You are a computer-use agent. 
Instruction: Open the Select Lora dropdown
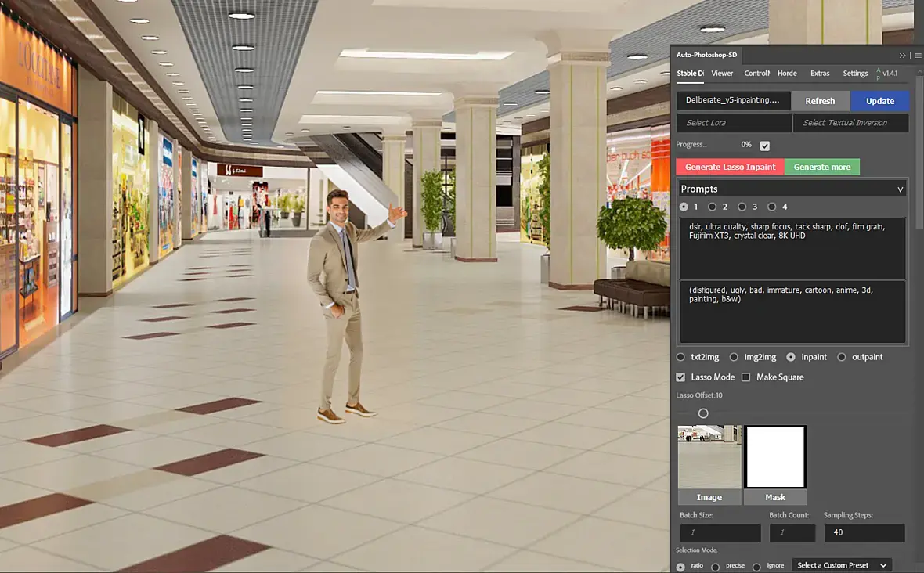click(x=733, y=123)
